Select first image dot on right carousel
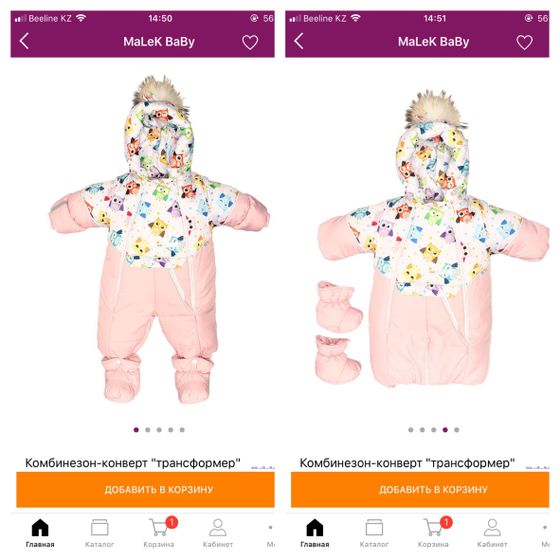This screenshot has width=560, height=560. [x=411, y=430]
